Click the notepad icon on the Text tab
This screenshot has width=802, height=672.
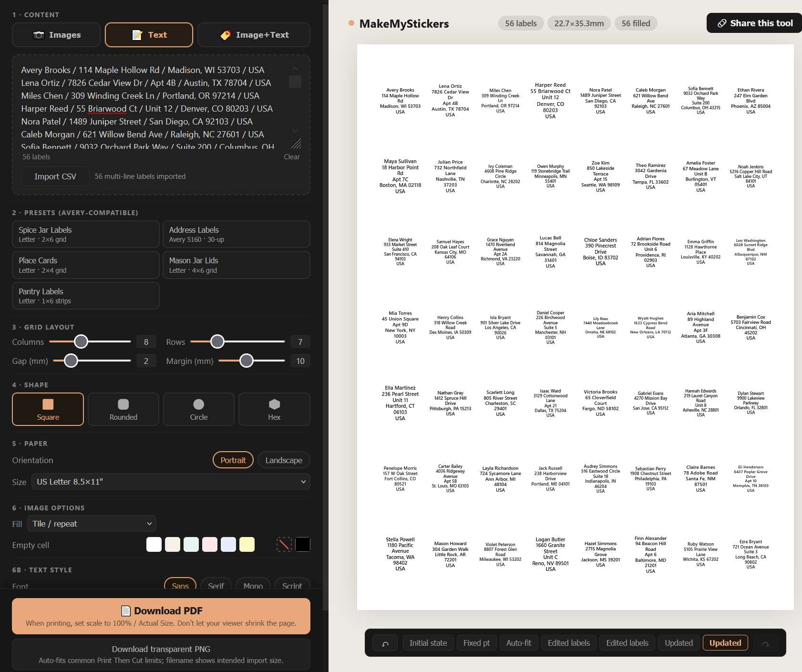(x=137, y=35)
